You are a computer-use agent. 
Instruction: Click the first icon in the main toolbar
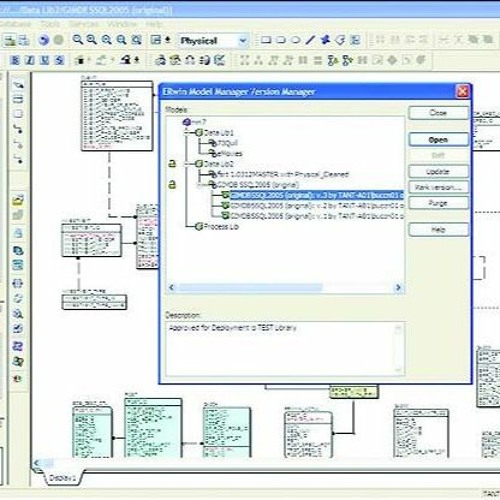[x=10, y=41]
